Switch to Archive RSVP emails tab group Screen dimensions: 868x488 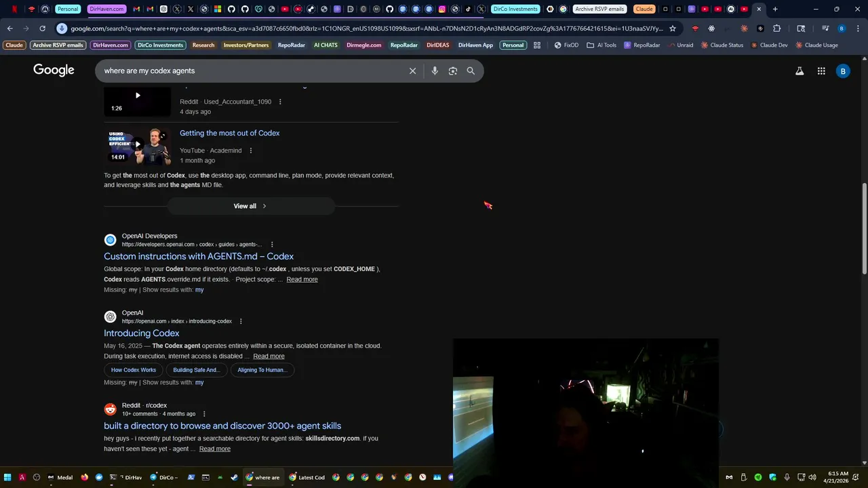pyautogui.click(x=599, y=9)
